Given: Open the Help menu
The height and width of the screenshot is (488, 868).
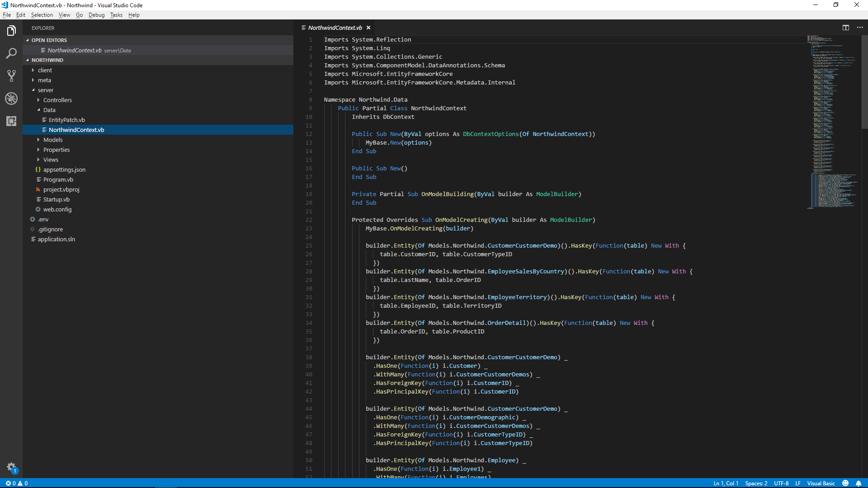Looking at the screenshot, I should tap(134, 15).
